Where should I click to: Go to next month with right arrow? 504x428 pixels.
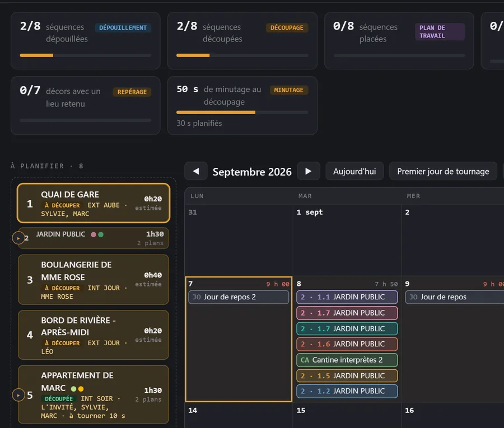tap(308, 171)
